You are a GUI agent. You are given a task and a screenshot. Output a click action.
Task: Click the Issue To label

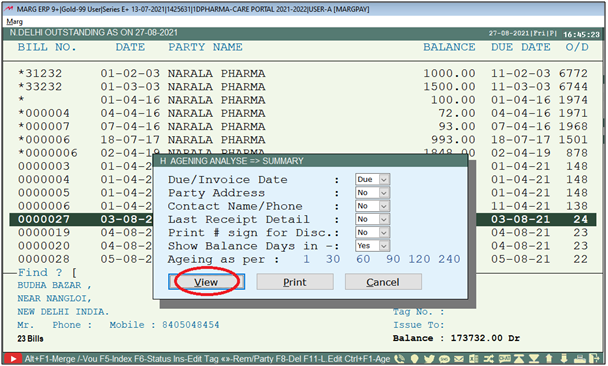[x=418, y=325]
